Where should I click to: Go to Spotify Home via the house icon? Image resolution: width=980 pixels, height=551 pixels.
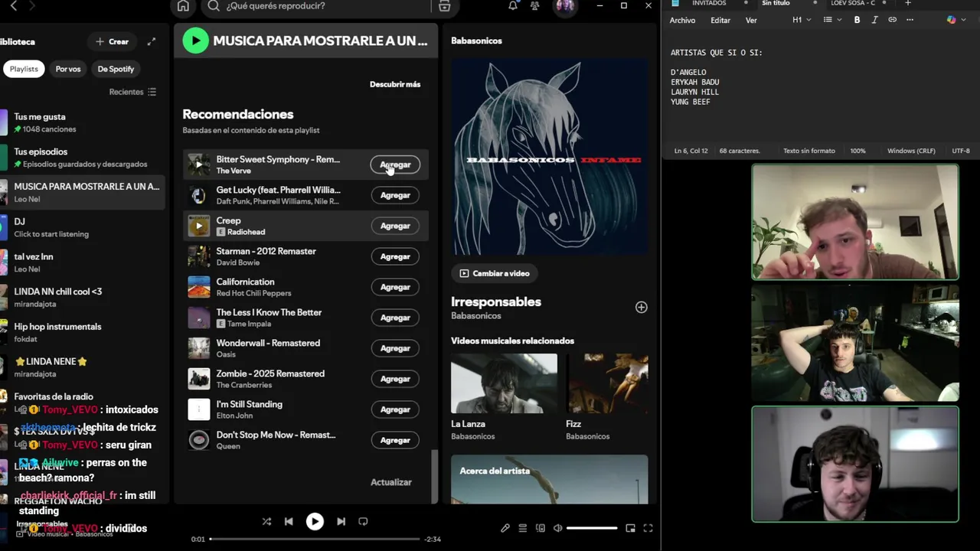tap(183, 6)
